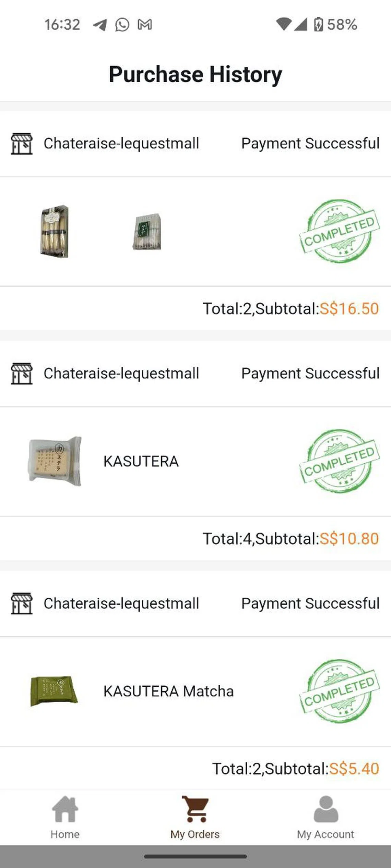Open the green-label product thumbnail in first order
The width and height of the screenshot is (391, 868).
147,231
